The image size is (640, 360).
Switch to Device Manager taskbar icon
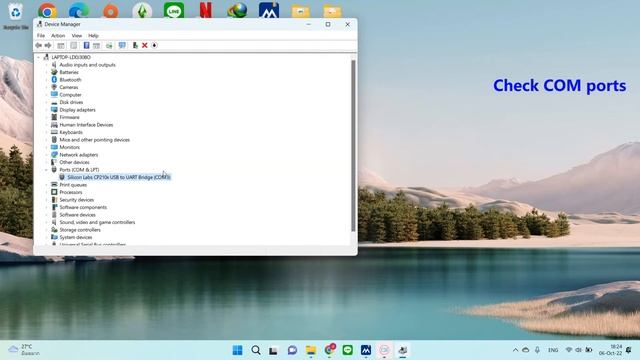click(x=402, y=350)
